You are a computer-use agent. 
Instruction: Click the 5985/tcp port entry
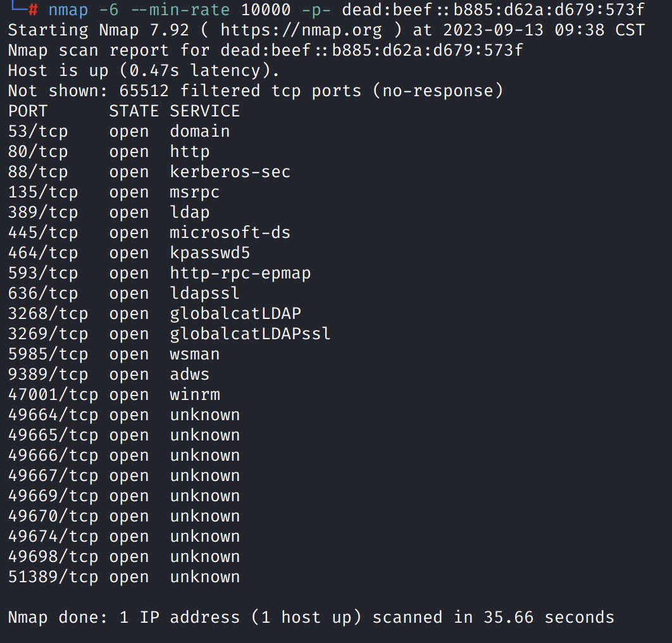(x=48, y=354)
